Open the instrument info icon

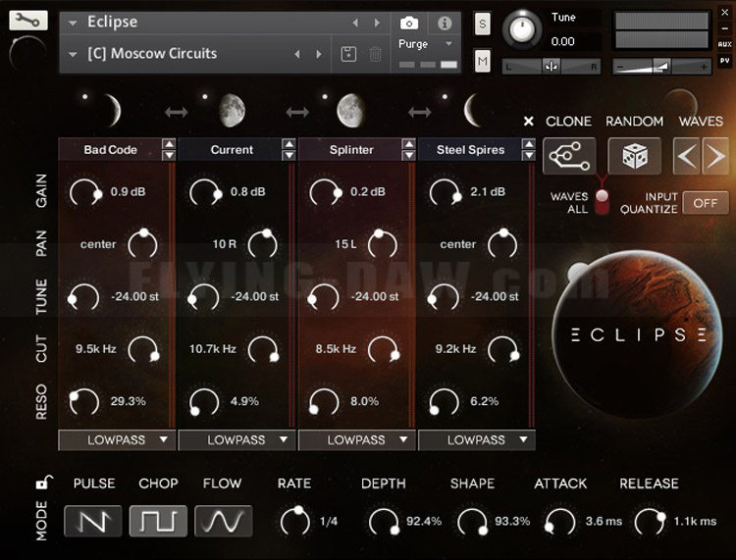tap(444, 23)
